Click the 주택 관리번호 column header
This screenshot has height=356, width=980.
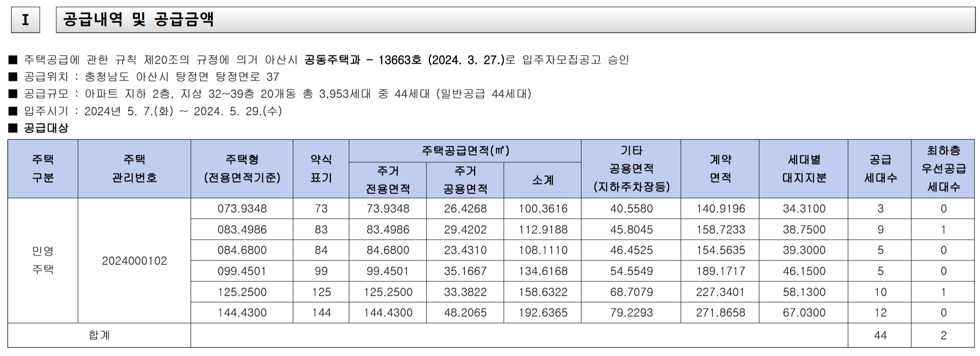pos(134,169)
